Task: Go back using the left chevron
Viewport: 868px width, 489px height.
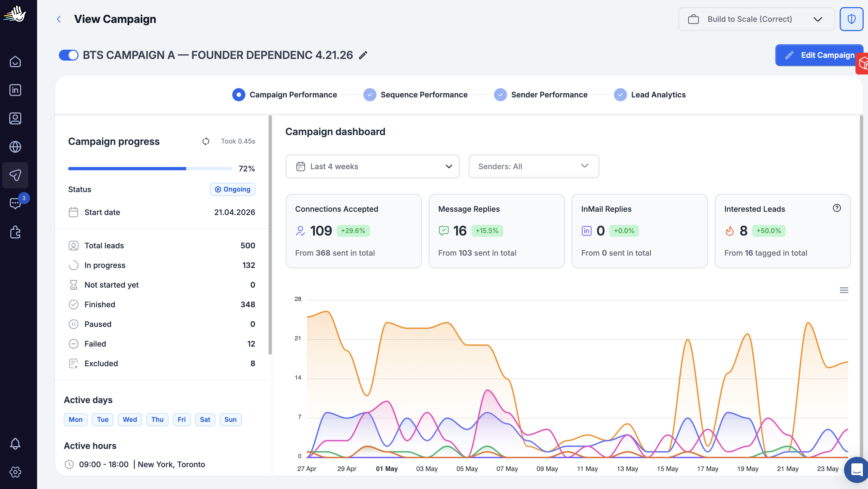Action: tap(59, 19)
